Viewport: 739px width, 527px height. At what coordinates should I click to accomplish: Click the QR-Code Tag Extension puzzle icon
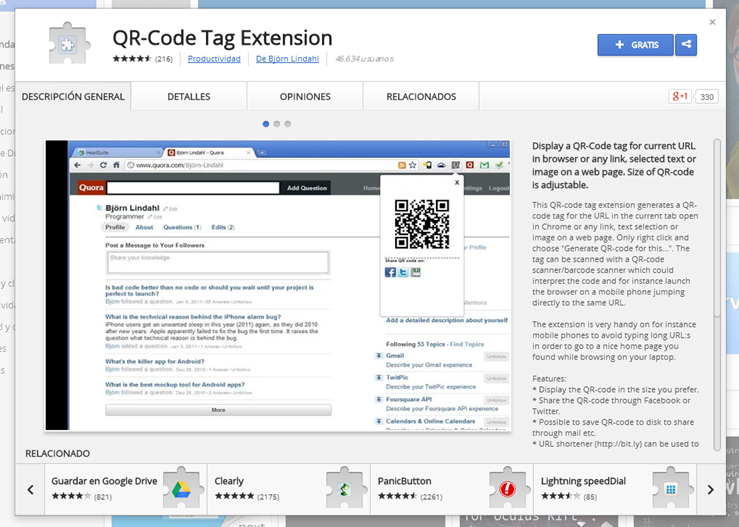(x=69, y=43)
